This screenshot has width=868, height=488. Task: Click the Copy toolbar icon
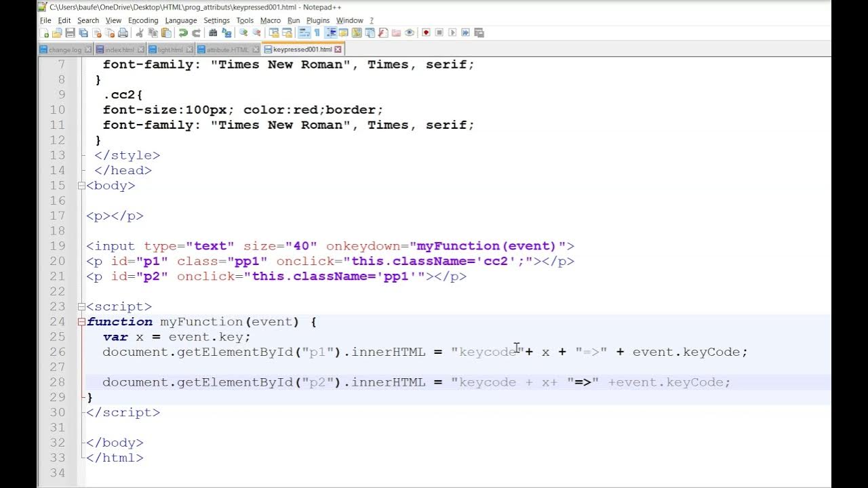coord(153,33)
